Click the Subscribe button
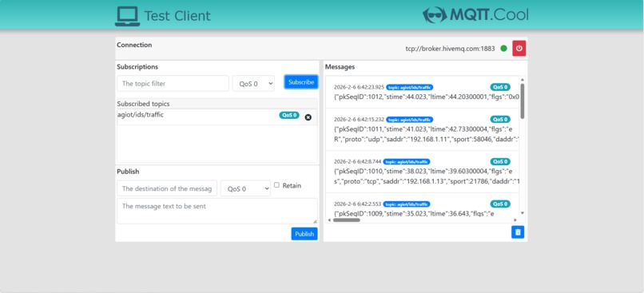The height and width of the screenshot is (293, 644). point(301,82)
